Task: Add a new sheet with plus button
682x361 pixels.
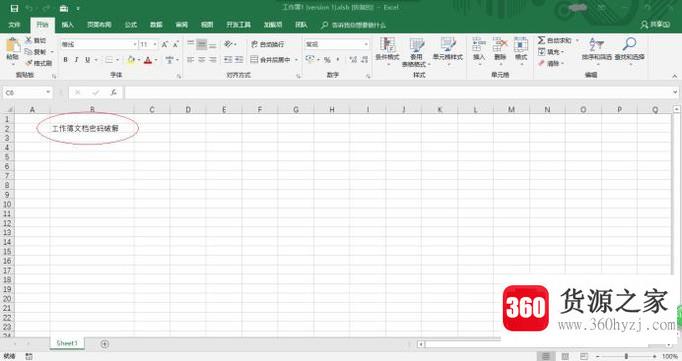Action: point(104,344)
